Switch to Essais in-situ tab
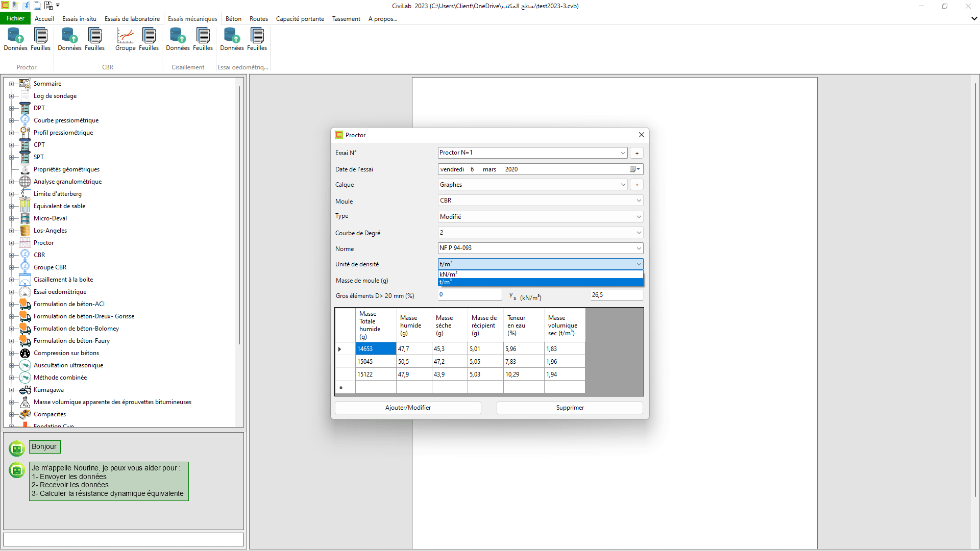Image resolution: width=980 pixels, height=551 pixels. coord(79,19)
